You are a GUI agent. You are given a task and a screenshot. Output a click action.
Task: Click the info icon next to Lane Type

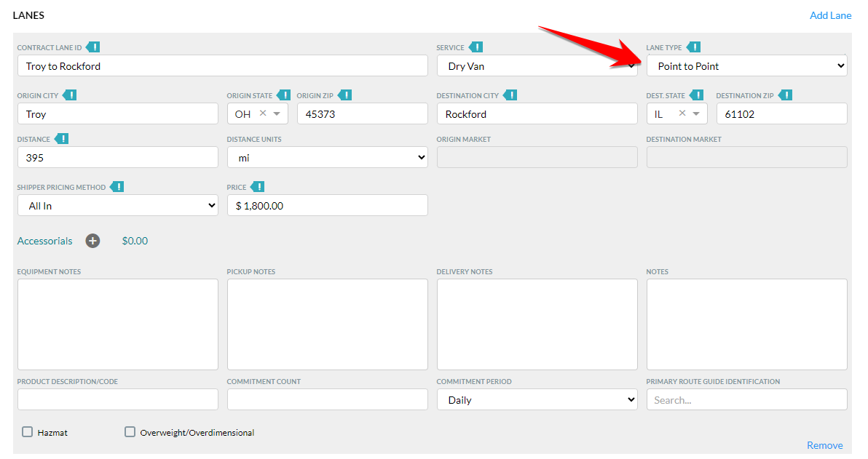click(693, 47)
